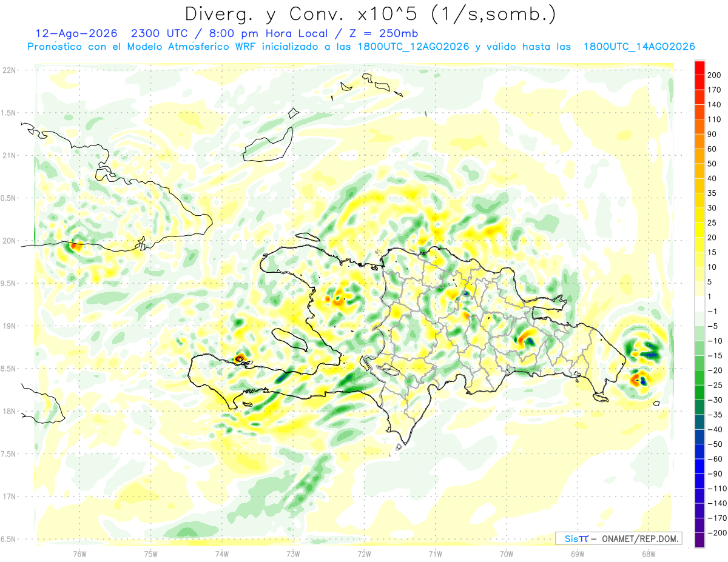Click the '-200' color scale value

pyautogui.click(x=716, y=534)
